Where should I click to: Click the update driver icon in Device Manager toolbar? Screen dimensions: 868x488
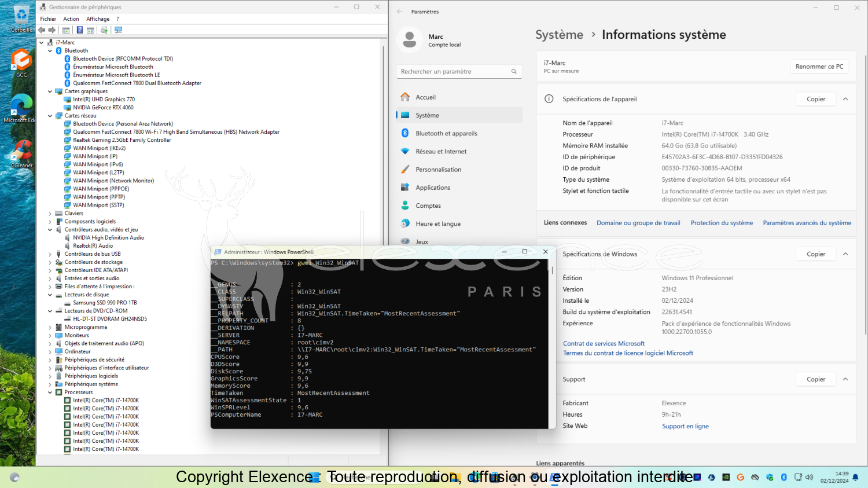click(x=104, y=30)
